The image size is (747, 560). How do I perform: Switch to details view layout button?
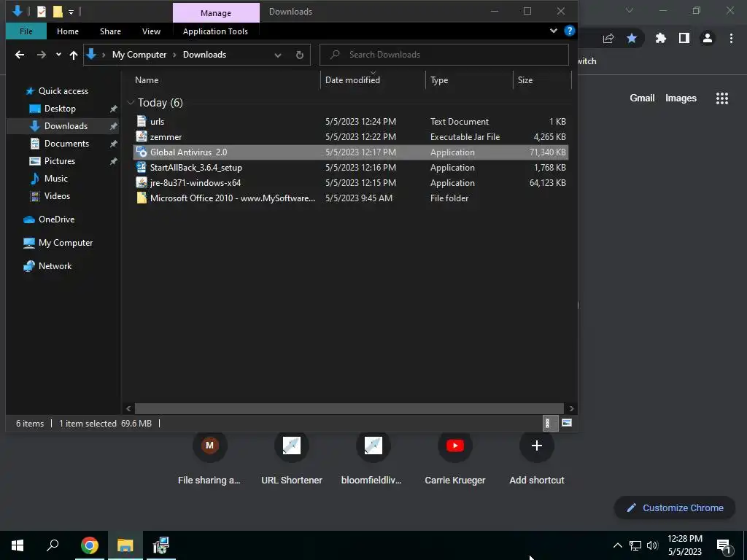click(550, 423)
